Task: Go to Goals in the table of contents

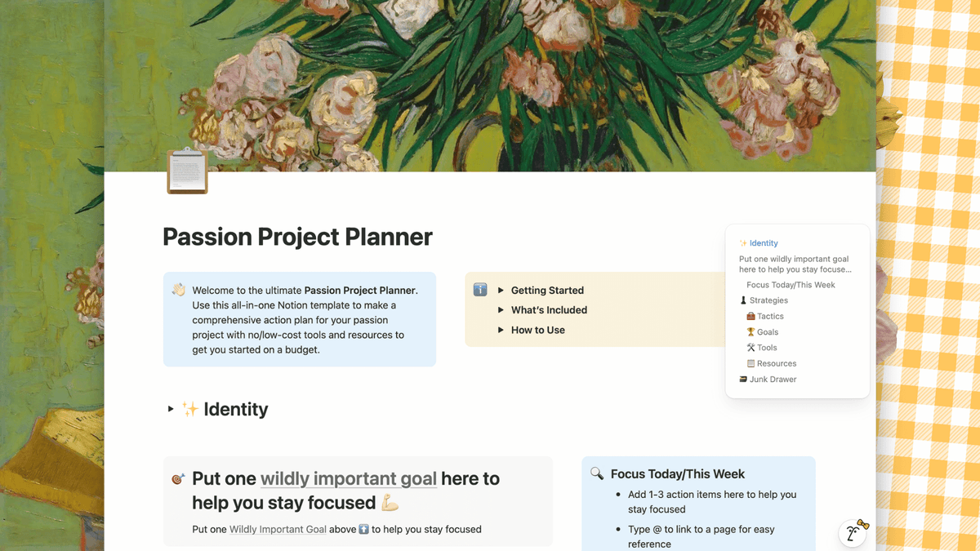Action: (767, 332)
